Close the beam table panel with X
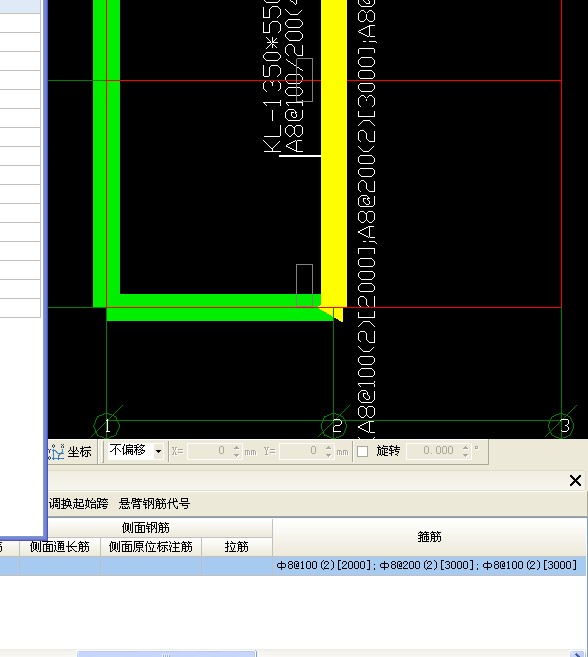The height and width of the screenshot is (657, 588). click(x=575, y=481)
